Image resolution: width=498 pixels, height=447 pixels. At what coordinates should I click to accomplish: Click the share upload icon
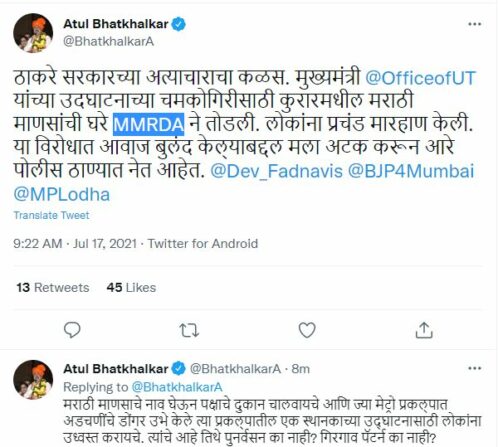pos(424,330)
